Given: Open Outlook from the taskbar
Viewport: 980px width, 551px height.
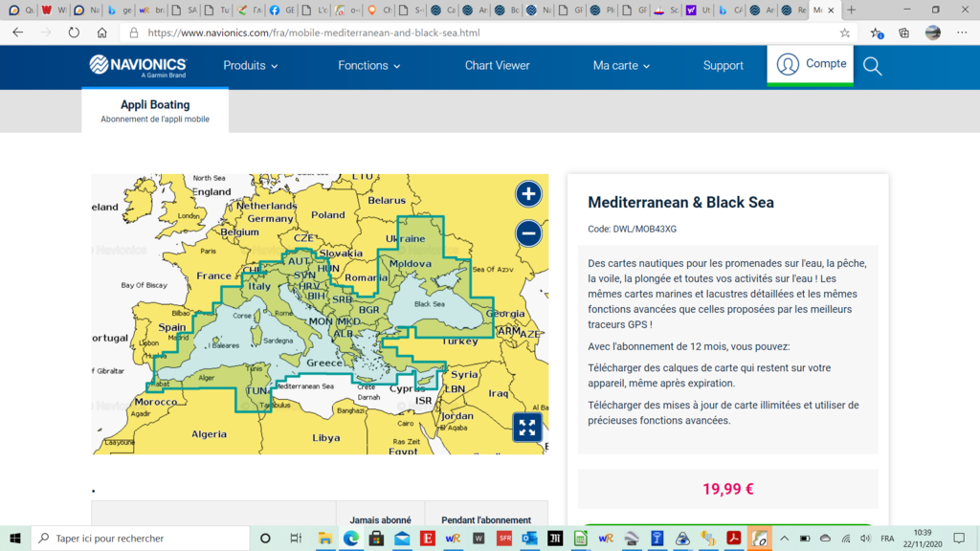Looking at the screenshot, I should pos(529,538).
